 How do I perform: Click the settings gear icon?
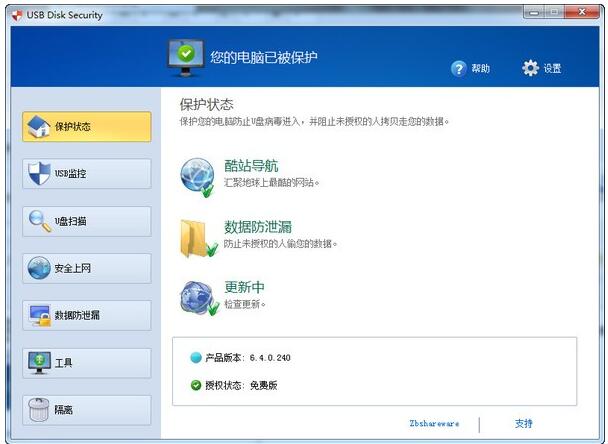[530, 68]
